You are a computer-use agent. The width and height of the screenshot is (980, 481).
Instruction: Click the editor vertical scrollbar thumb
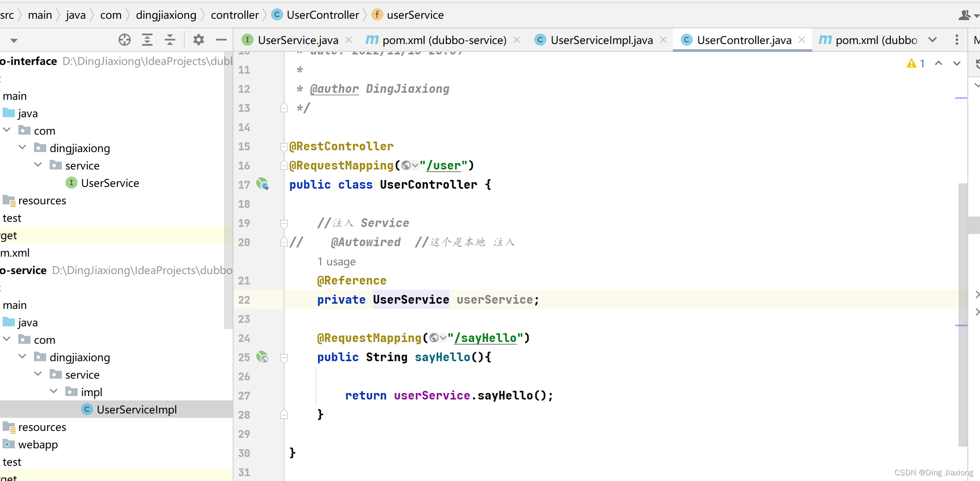pos(963,315)
